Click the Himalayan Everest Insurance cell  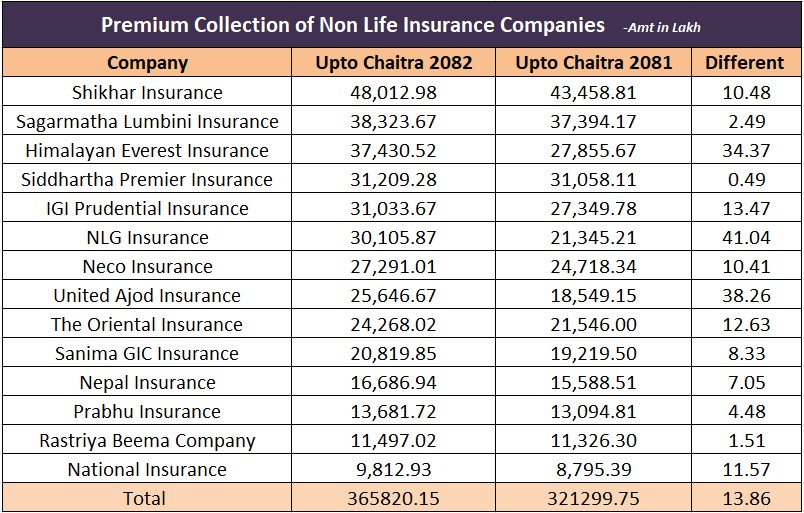(x=147, y=150)
